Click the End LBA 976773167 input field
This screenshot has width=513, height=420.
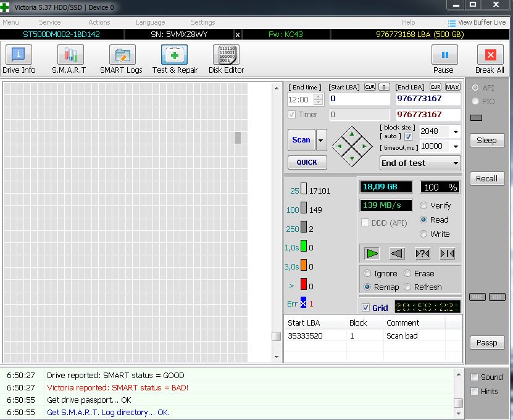(428, 99)
